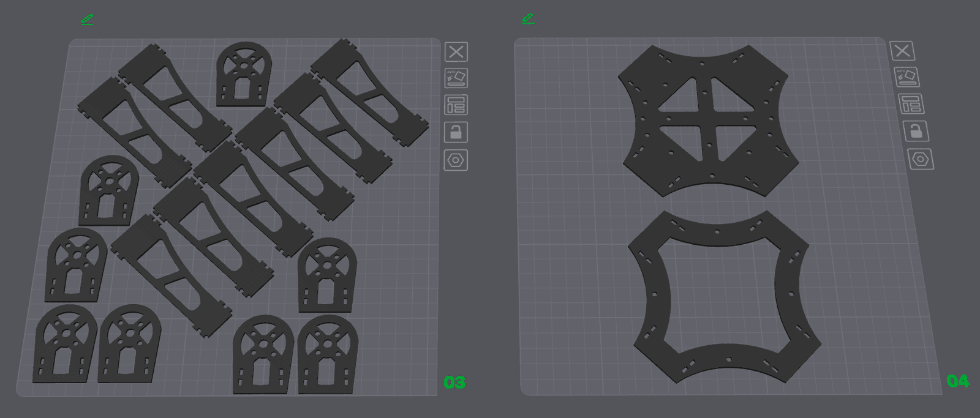This screenshot has height=418, width=980.
Task: Edit the name of plate 04
Action: click(x=528, y=19)
